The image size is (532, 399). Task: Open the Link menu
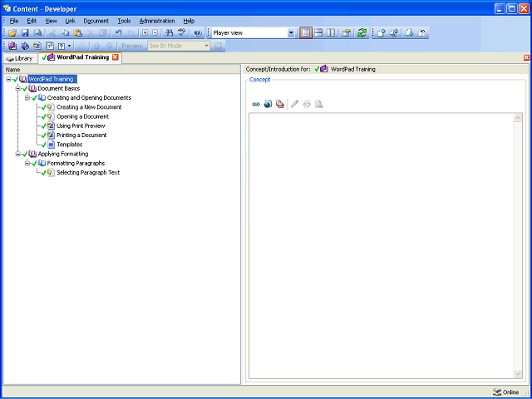click(70, 21)
